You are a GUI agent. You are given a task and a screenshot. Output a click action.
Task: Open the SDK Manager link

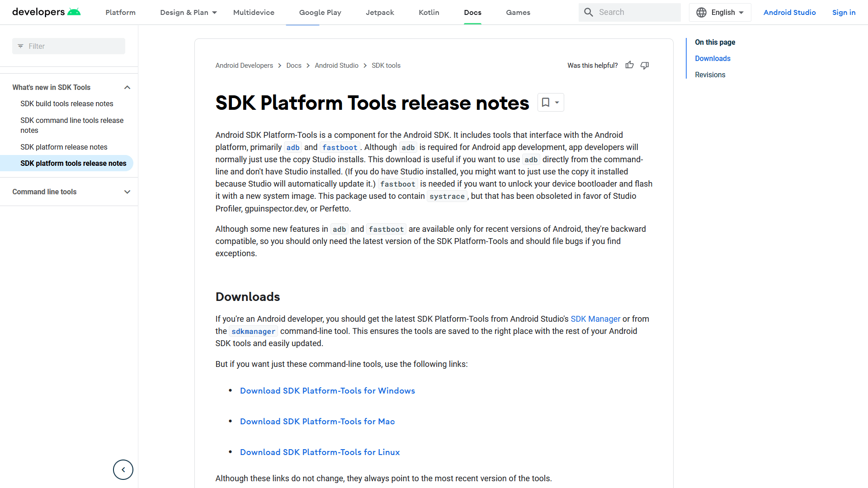(595, 319)
